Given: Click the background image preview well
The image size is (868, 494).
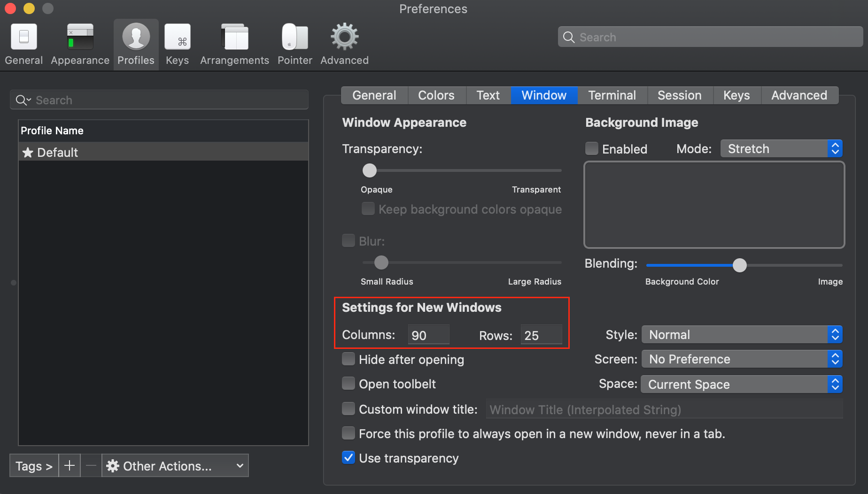Looking at the screenshot, I should pos(714,205).
